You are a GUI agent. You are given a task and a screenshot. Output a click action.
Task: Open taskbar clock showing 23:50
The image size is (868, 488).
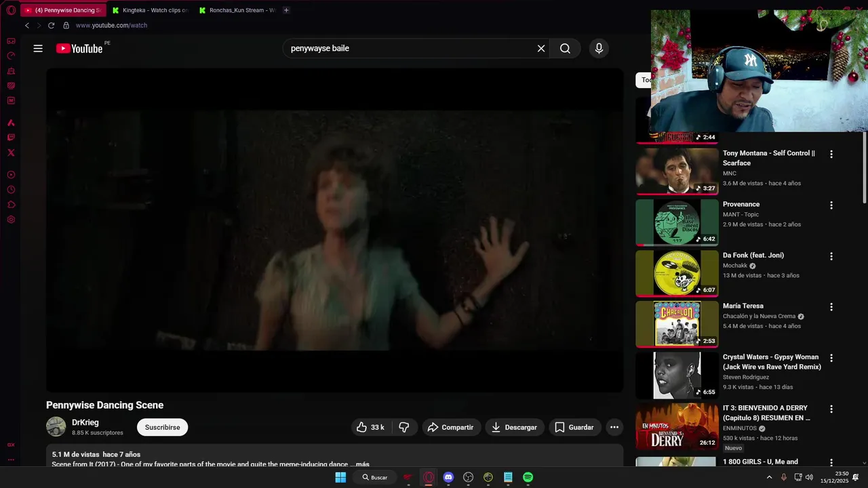[834, 477]
